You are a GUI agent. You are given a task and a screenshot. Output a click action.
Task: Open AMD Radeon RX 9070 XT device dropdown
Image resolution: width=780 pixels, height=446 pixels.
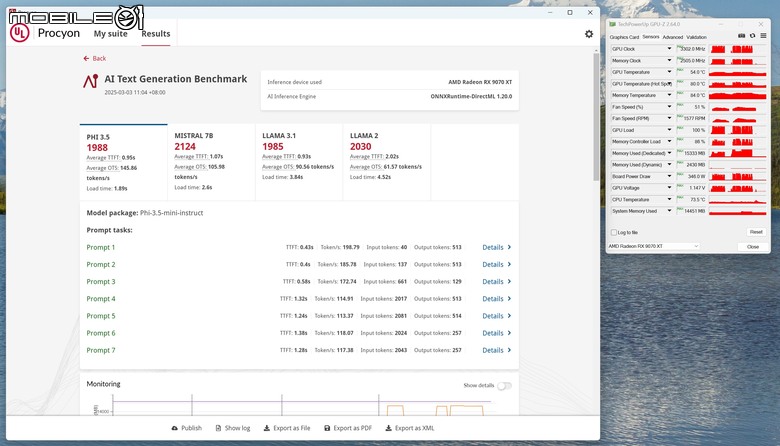click(x=654, y=246)
